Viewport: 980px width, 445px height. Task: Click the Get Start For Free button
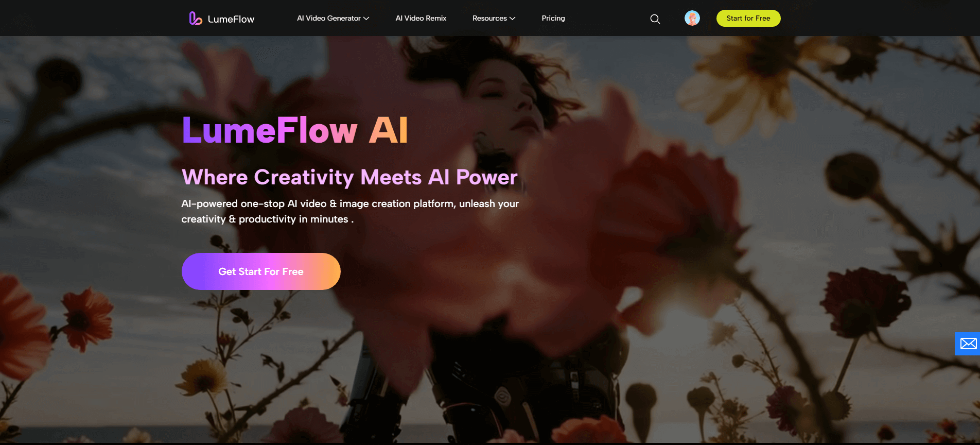point(261,271)
